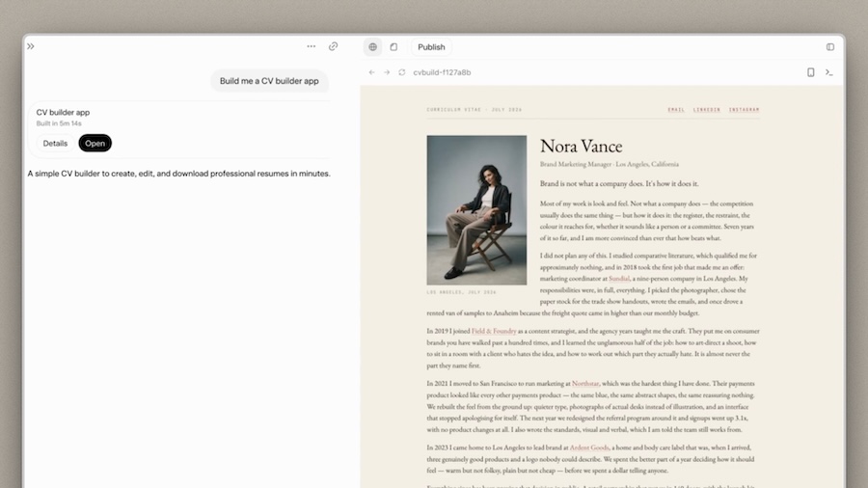Click Nora Vance portrait photo
The width and height of the screenshot is (868, 488).
tap(476, 210)
